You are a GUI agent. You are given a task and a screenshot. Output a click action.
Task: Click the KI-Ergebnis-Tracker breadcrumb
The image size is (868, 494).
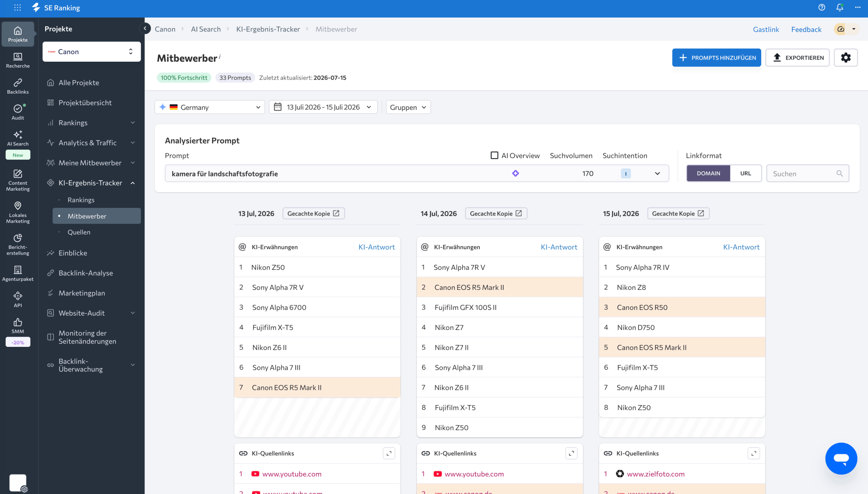(x=268, y=29)
